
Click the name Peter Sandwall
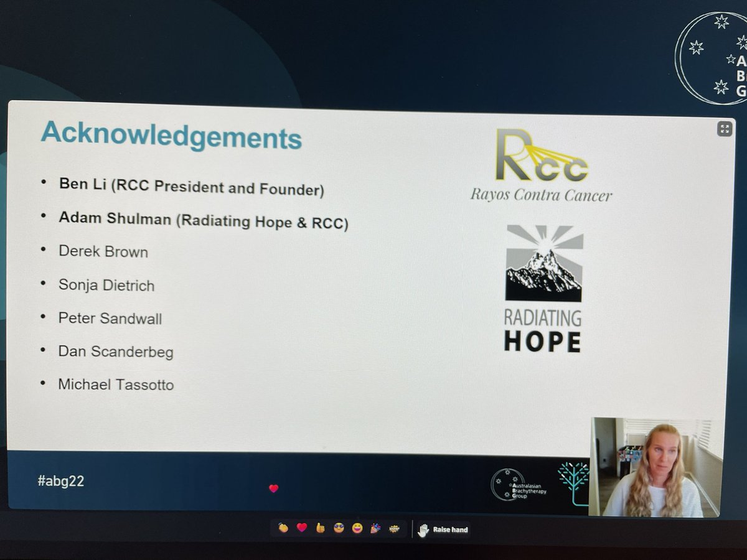point(110,319)
